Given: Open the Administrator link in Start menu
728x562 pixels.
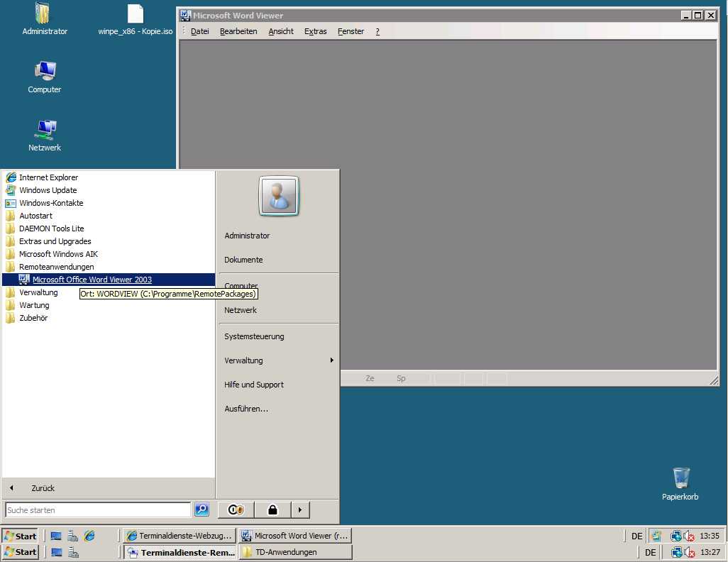Looking at the screenshot, I should [247, 236].
